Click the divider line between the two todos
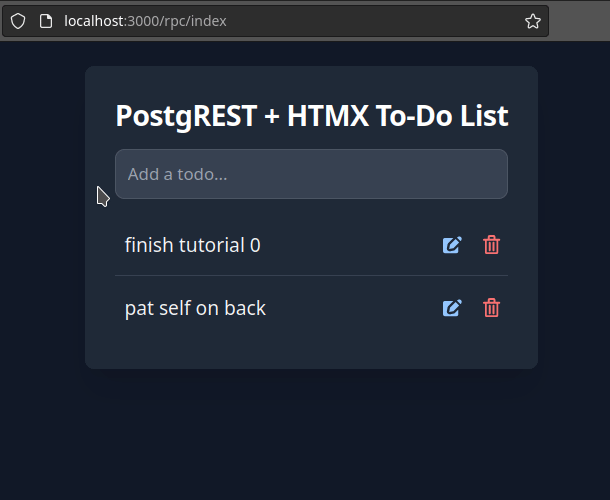 [311, 275]
